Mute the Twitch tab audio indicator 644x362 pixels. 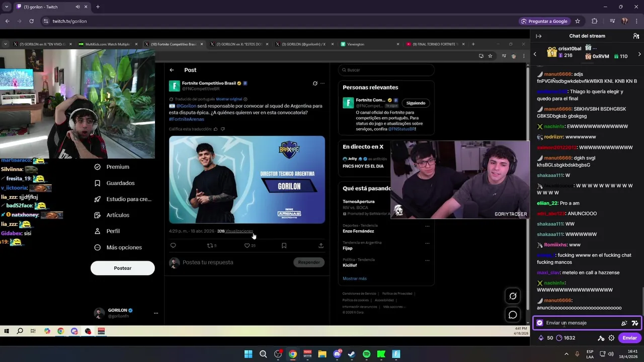77,7
